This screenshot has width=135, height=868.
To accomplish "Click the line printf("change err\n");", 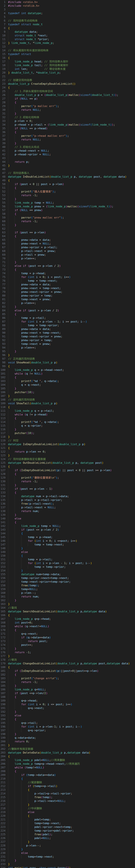I will pyautogui.click(x=40, y=678).
